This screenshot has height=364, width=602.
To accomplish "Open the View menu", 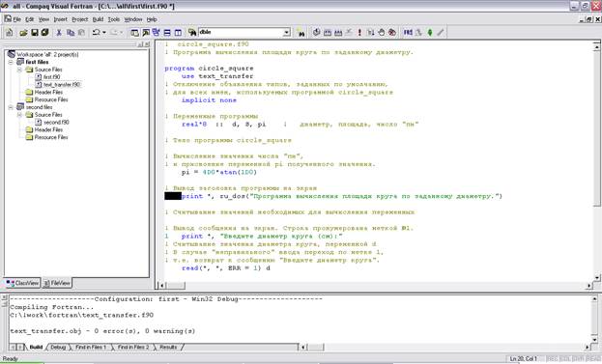I will 43,19.
